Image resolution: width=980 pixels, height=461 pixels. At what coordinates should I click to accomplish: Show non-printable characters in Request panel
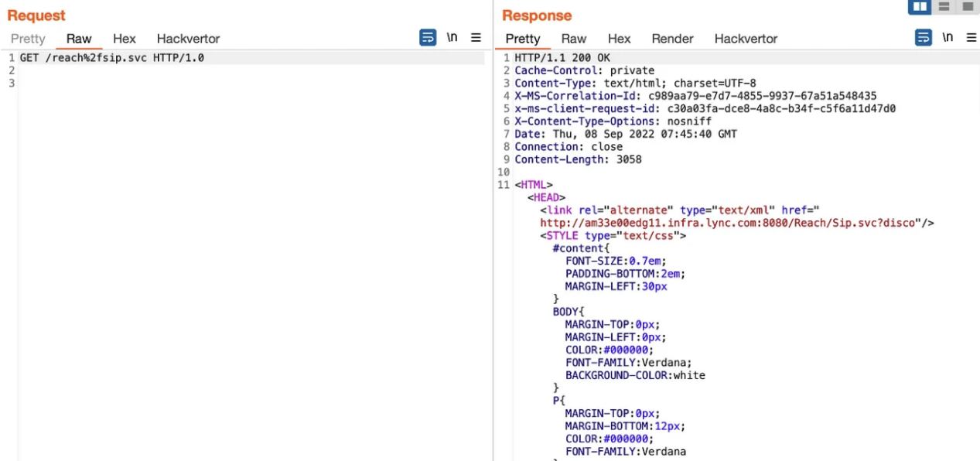point(452,38)
